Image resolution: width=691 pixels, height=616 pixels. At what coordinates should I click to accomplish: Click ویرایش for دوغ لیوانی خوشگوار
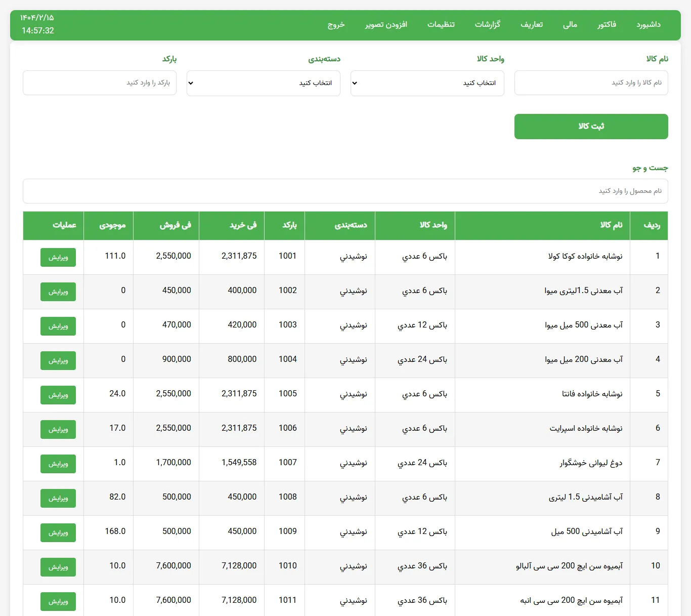[58, 464]
